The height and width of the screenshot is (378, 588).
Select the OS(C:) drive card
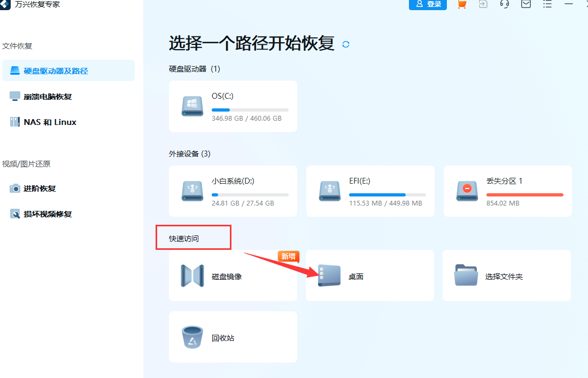(x=233, y=106)
